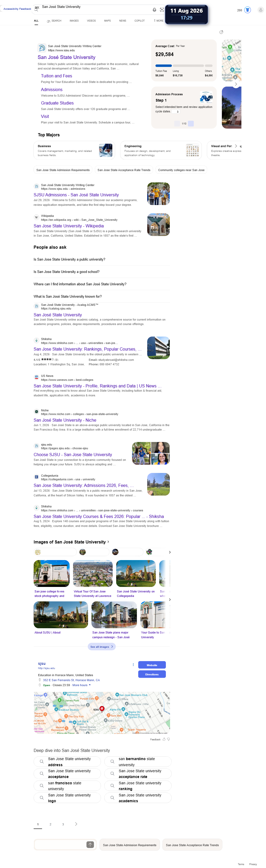Open Microsoft Rewards medal icon
This screenshot has height=868, width=266.
pyautogui.click(x=248, y=10)
